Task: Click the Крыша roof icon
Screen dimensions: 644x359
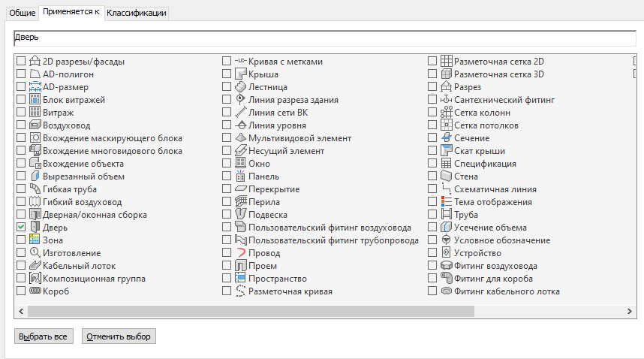Action: (x=241, y=74)
